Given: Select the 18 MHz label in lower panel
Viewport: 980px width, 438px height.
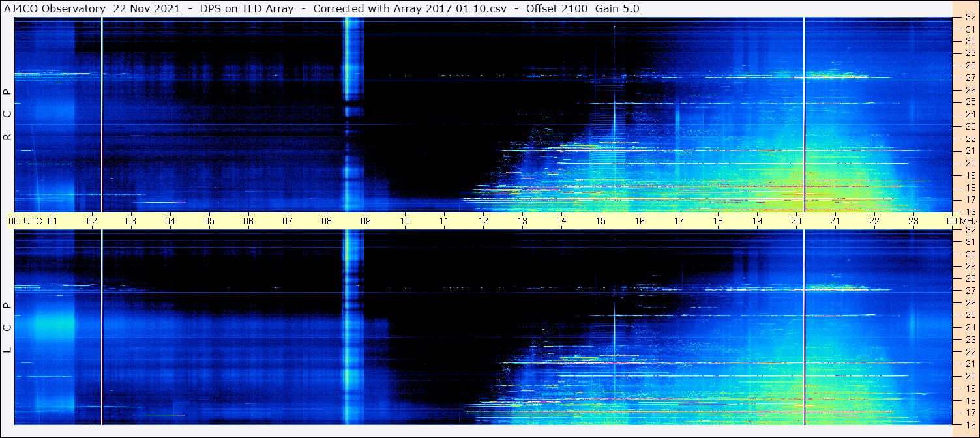Looking at the screenshot, I should 970,401.
